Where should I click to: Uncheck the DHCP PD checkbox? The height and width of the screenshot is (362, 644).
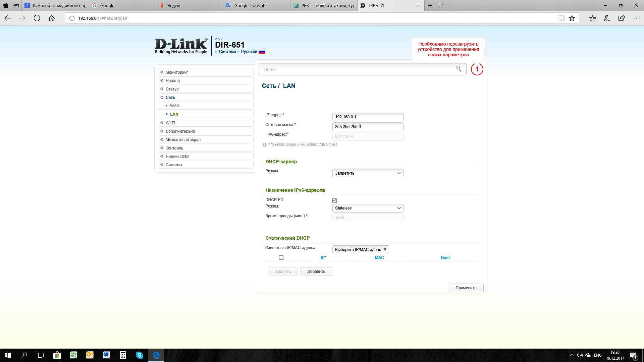(334, 200)
